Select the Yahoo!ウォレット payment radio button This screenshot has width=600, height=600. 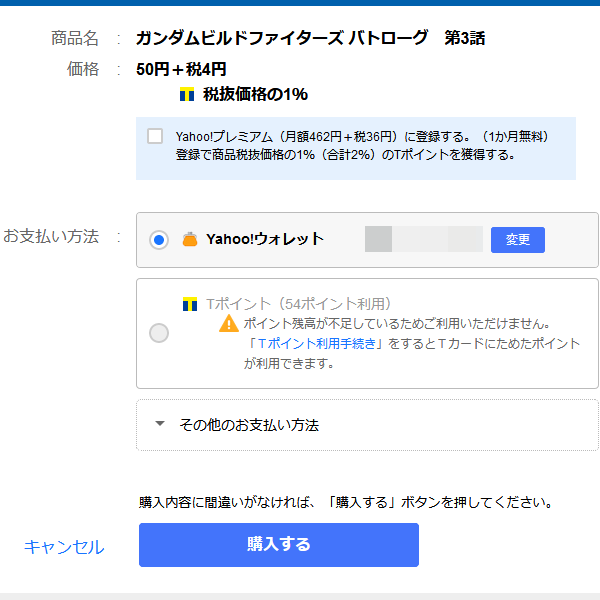click(x=159, y=240)
